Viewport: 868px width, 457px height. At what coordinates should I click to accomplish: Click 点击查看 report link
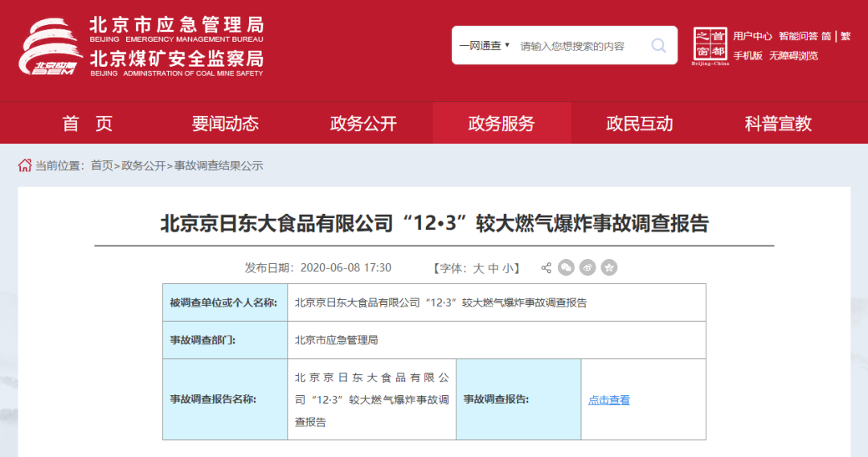click(x=609, y=400)
